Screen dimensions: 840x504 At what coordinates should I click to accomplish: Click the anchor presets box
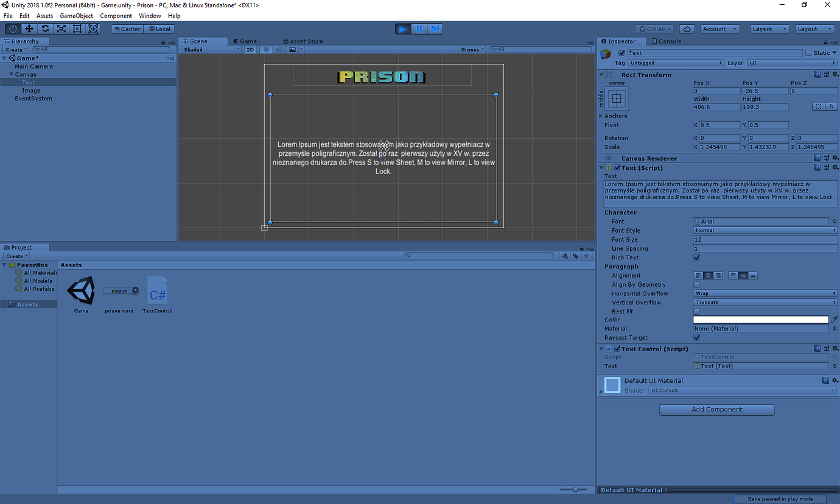coord(617,98)
